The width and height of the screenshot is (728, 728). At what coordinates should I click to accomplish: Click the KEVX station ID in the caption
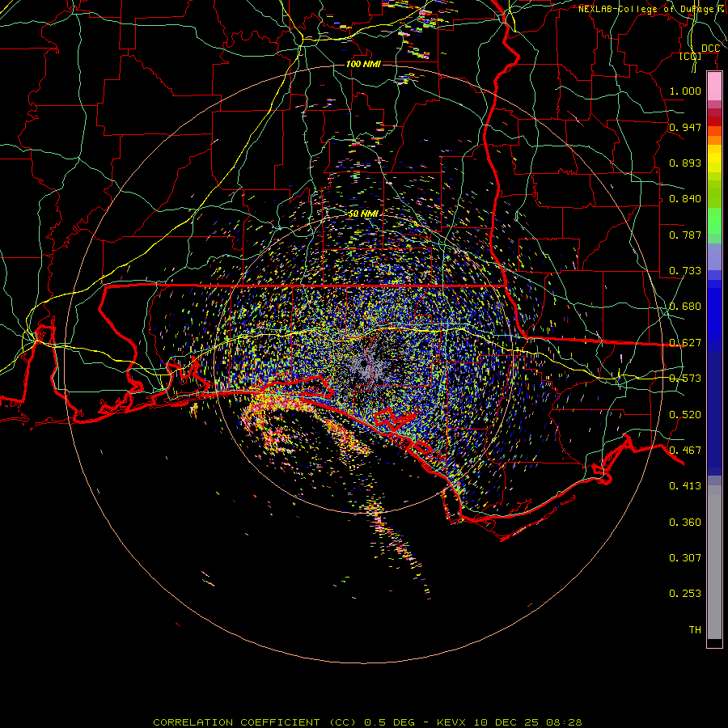point(451,722)
